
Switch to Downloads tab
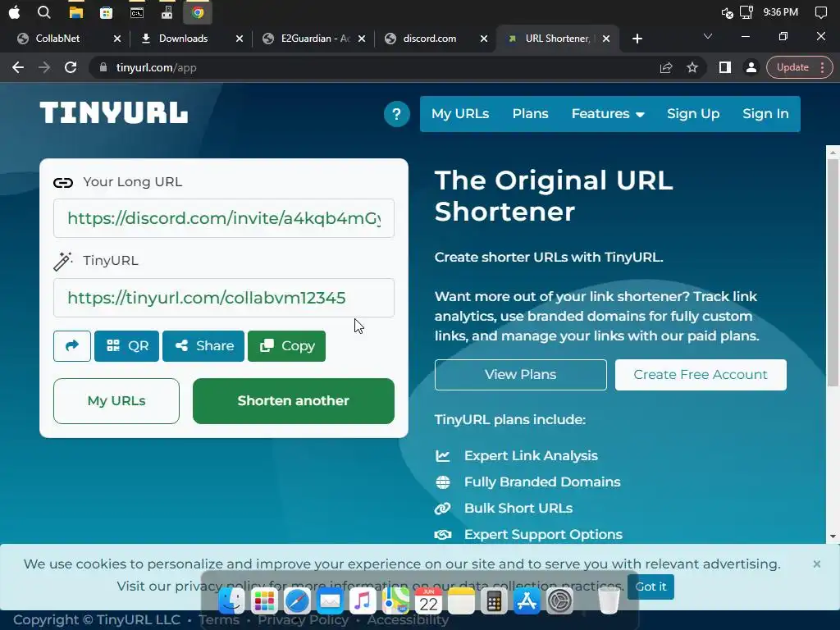tap(183, 39)
